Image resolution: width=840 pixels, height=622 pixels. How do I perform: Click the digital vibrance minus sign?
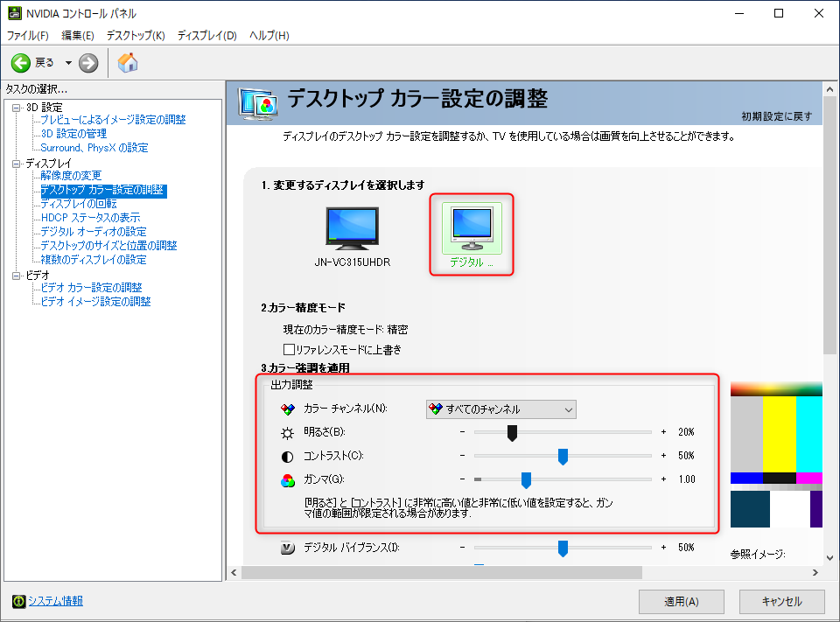[462, 547]
